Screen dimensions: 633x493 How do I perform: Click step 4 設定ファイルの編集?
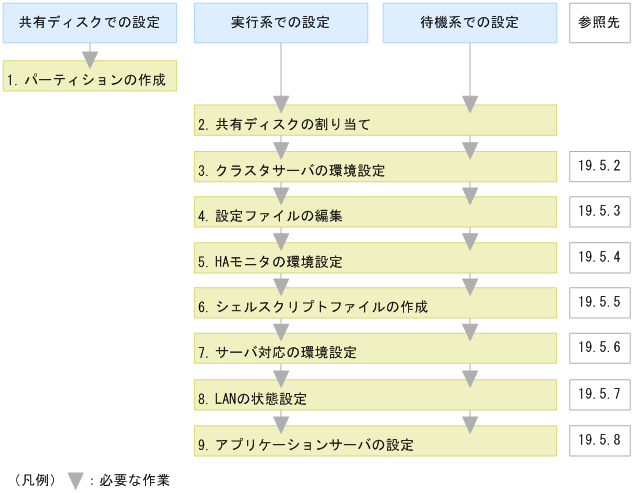[x=375, y=214]
